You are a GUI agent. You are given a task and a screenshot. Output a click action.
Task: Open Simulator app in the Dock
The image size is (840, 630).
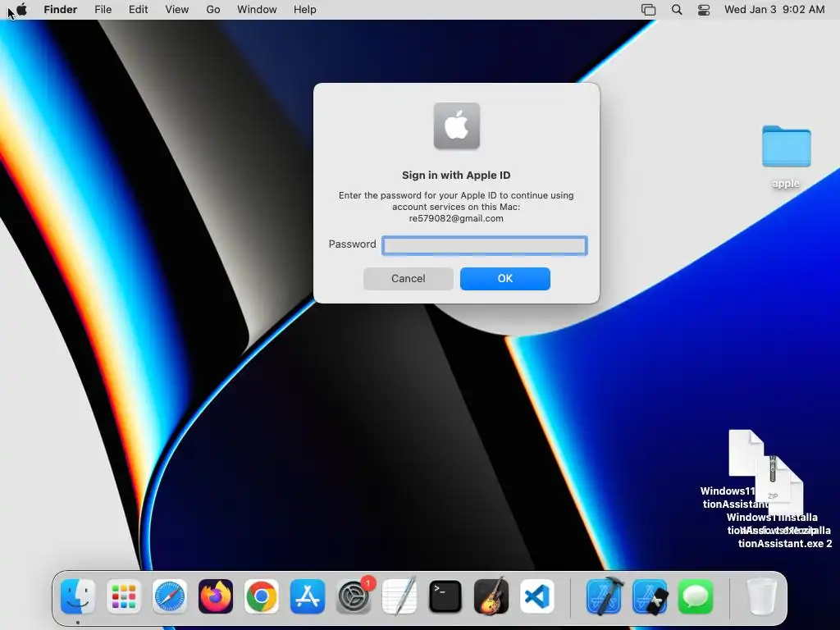[x=650, y=596]
